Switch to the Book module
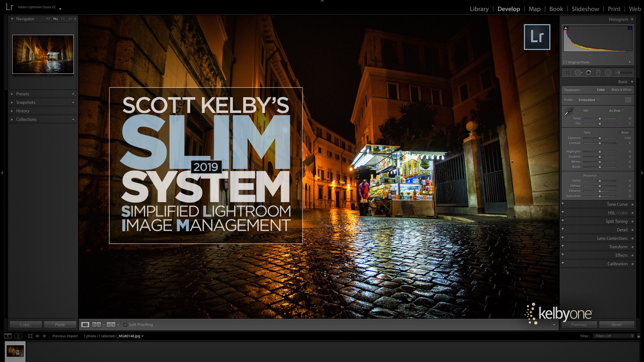644x362 pixels. pos(556,9)
